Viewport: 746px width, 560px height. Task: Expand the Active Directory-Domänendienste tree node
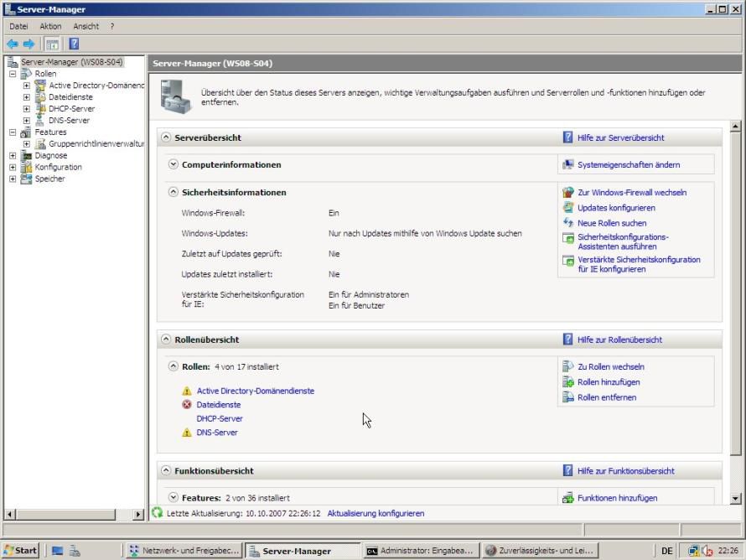click(27, 86)
